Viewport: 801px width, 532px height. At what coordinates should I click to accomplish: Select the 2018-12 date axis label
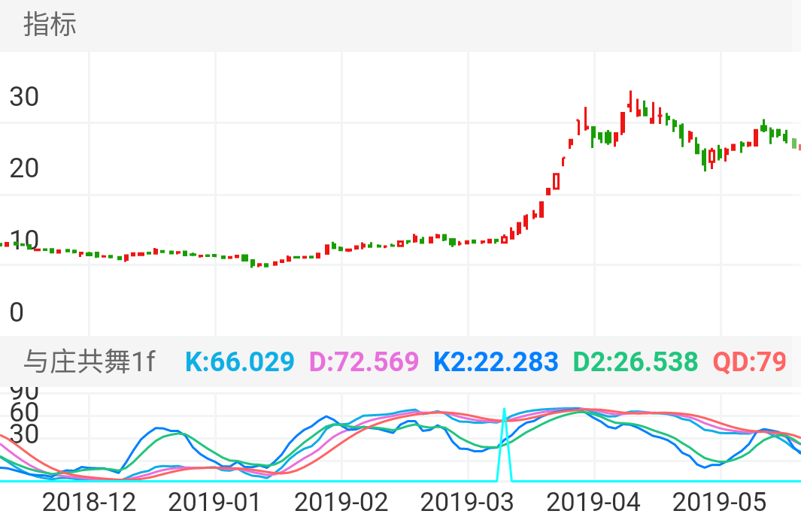click(90, 500)
